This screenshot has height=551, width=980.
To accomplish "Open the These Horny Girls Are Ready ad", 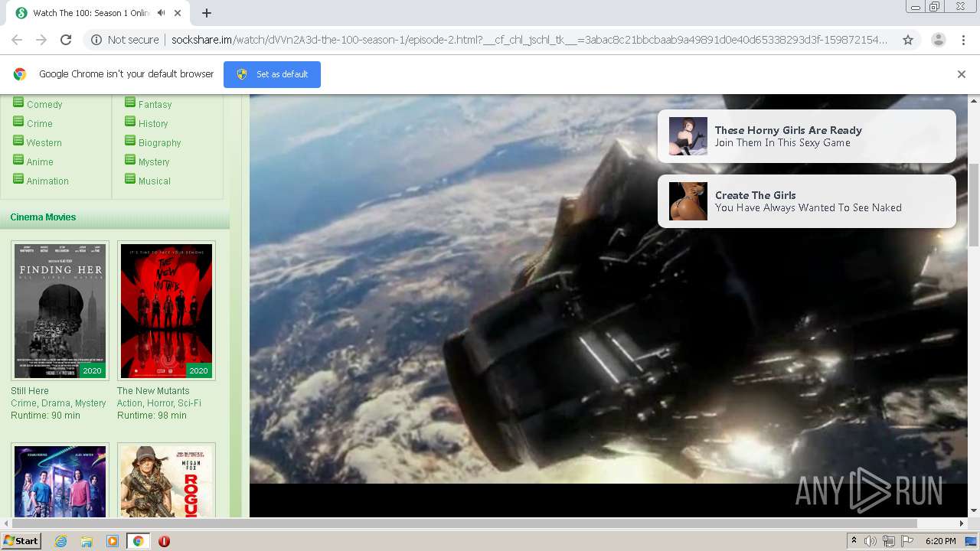I will (x=807, y=136).
